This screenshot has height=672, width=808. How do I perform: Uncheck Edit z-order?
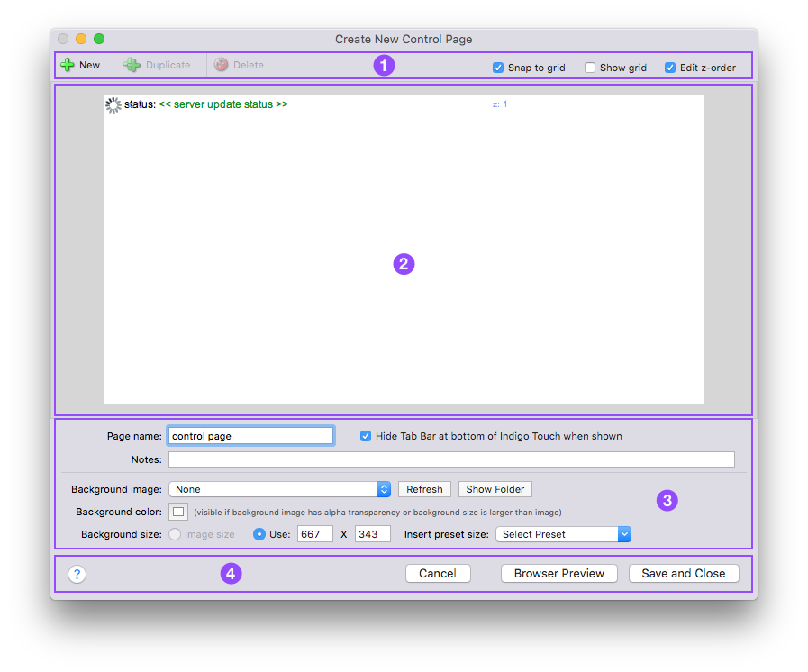[670, 68]
